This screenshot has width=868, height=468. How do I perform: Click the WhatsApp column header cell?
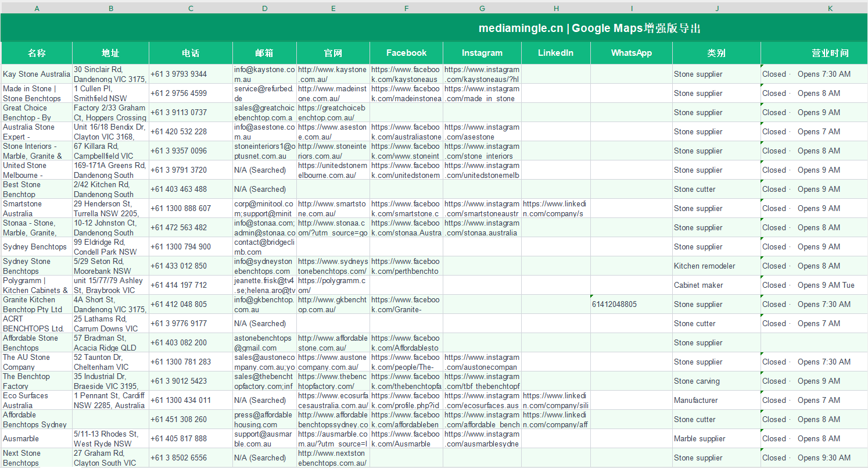tap(632, 53)
